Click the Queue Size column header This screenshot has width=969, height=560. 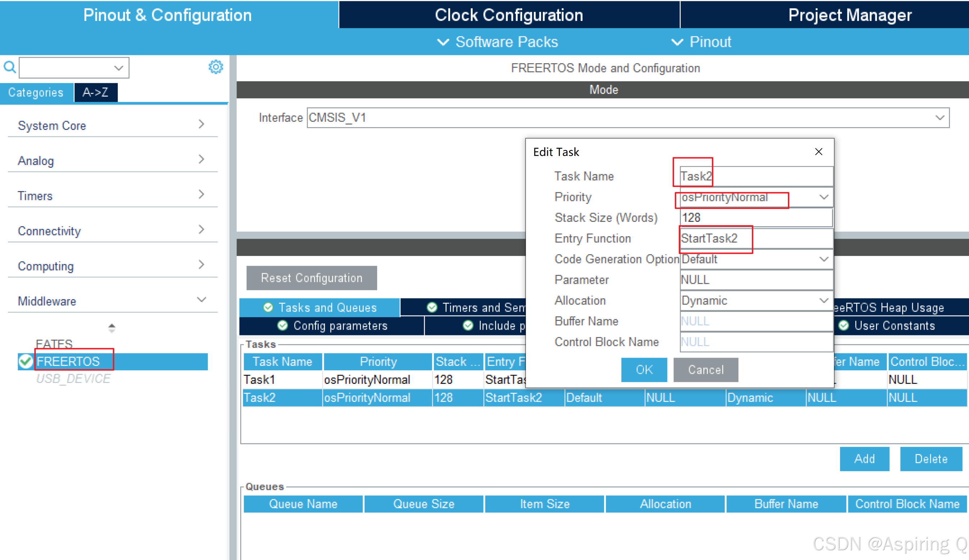[424, 504]
